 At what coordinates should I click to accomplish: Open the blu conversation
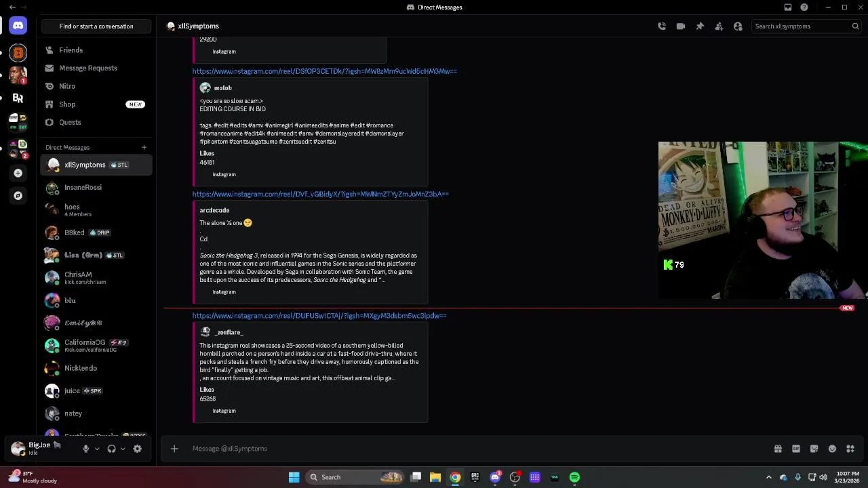coord(96,300)
